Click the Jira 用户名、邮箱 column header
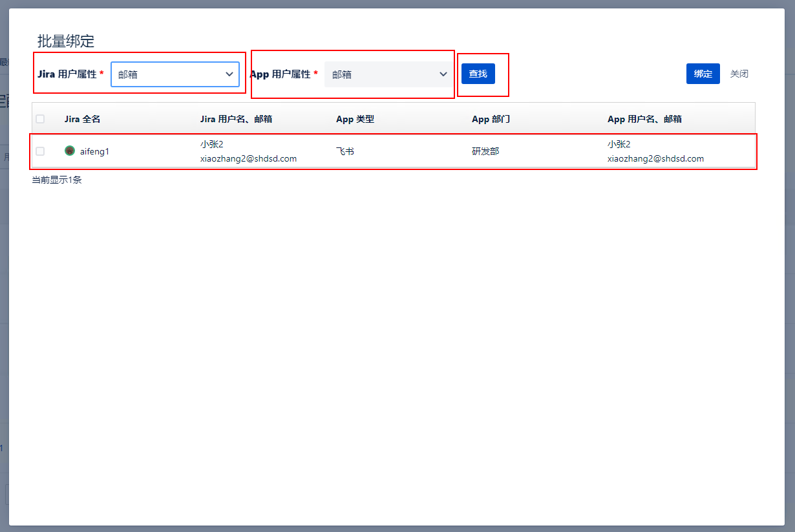This screenshot has width=795, height=532. (236, 119)
